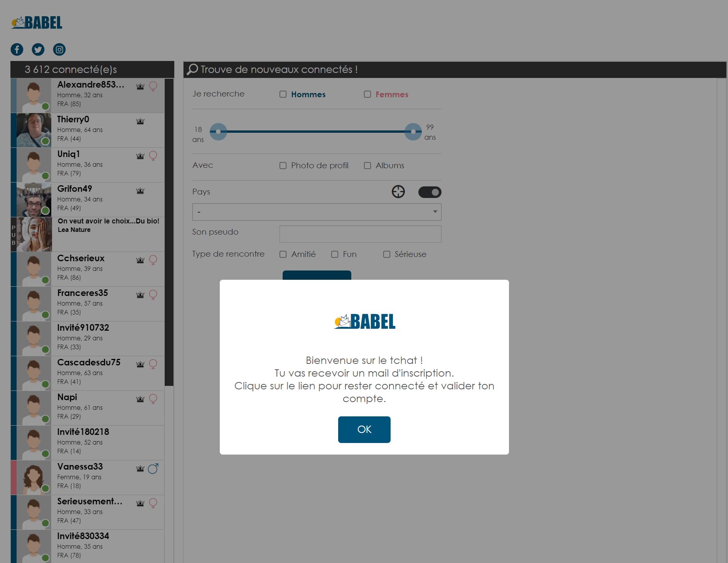Open the Instagram social icon
The width and height of the screenshot is (728, 563).
[59, 49]
